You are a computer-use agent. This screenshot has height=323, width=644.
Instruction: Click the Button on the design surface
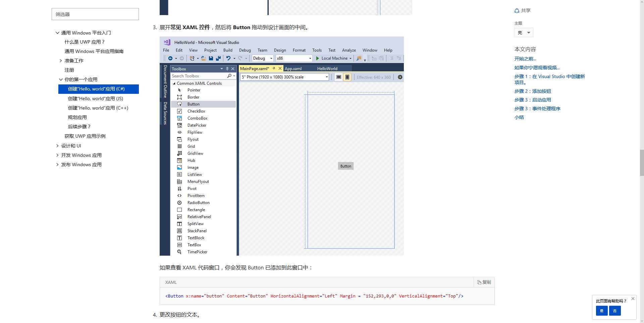point(345,166)
